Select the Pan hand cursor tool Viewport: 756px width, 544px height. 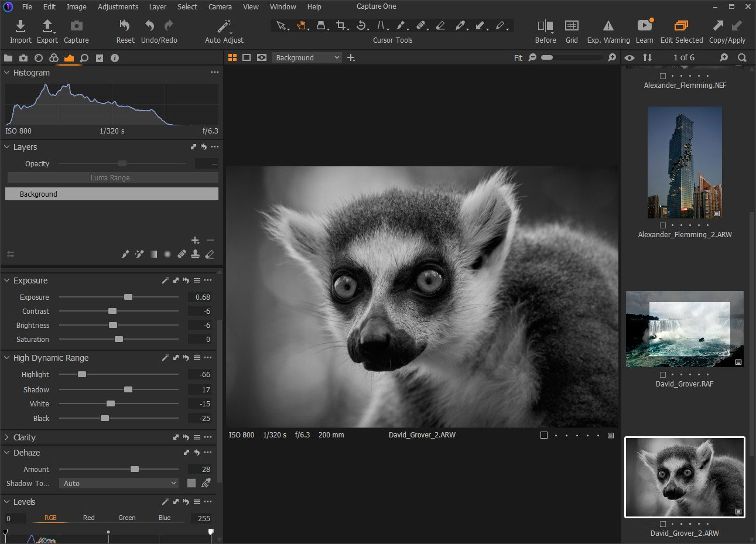(x=302, y=26)
